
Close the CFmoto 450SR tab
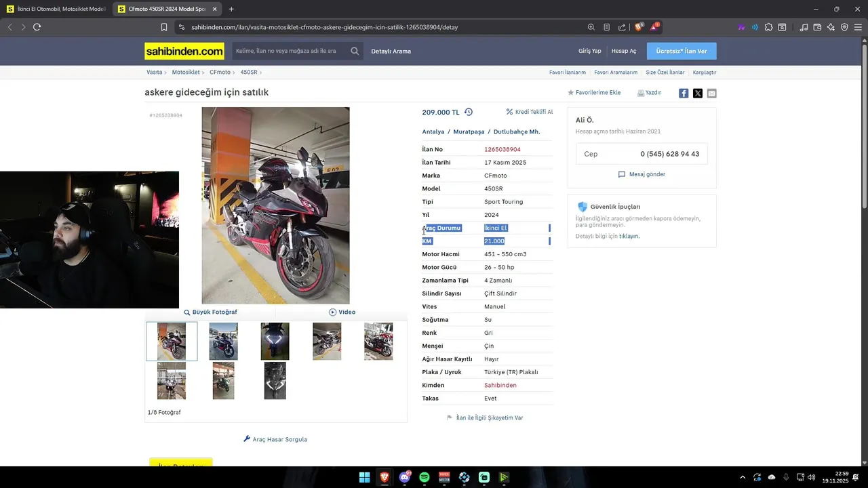coord(215,9)
